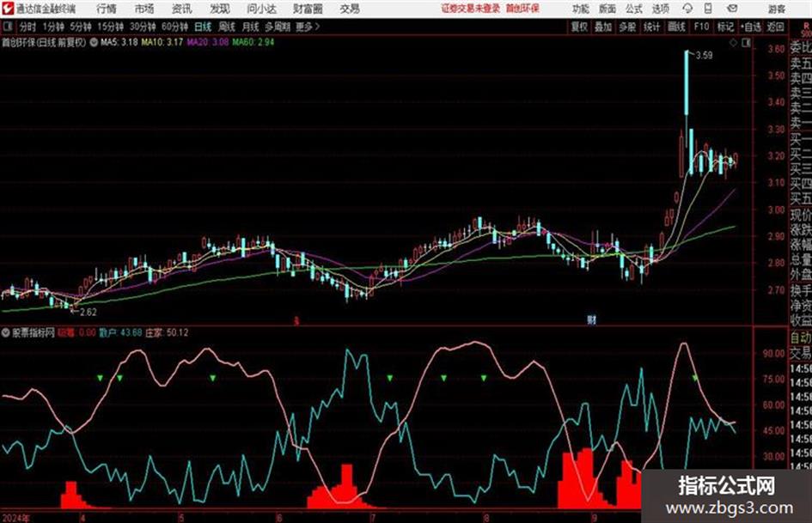Click the 画线 drawing toolbar button
This screenshot has width=812, height=523.
677,27
